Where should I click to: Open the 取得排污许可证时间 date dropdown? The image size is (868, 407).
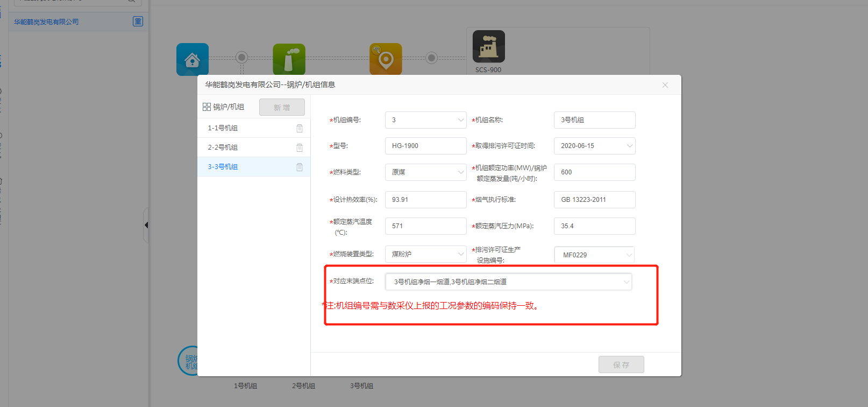595,146
